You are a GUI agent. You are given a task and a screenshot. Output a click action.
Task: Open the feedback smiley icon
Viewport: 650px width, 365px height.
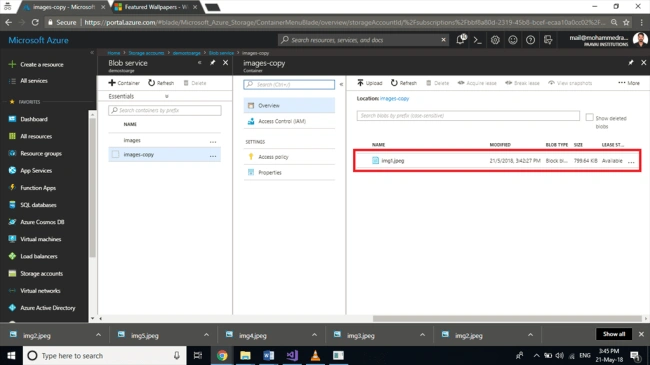coord(513,40)
